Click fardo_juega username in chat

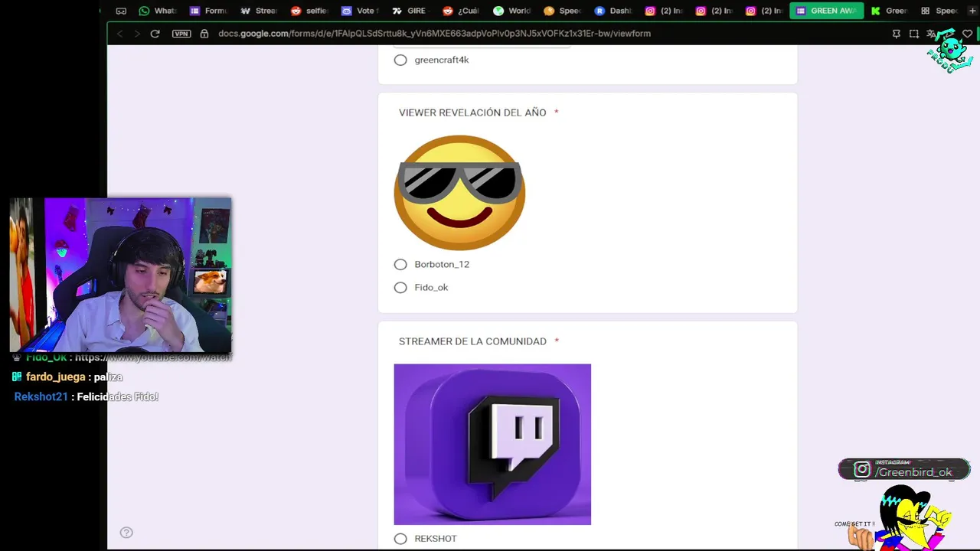tap(56, 377)
